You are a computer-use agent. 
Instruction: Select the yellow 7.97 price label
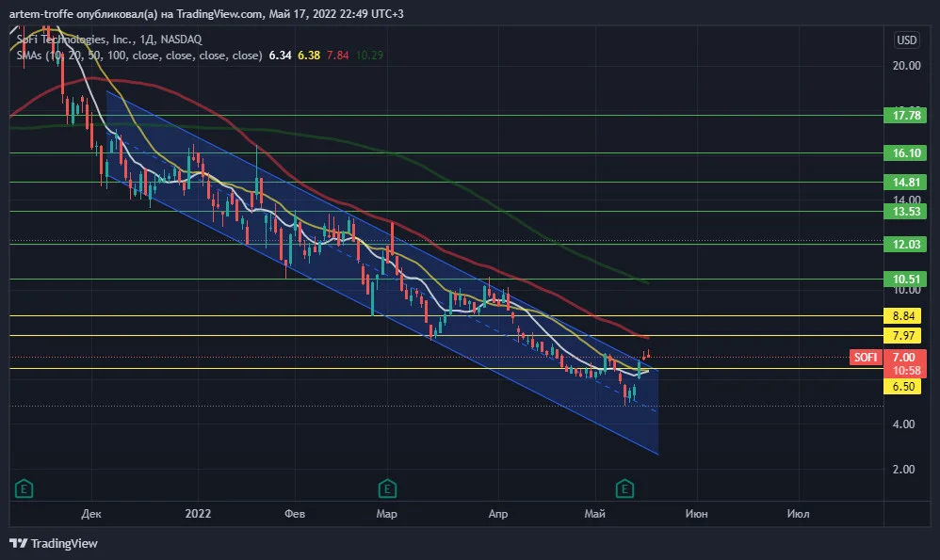point(903,335)
